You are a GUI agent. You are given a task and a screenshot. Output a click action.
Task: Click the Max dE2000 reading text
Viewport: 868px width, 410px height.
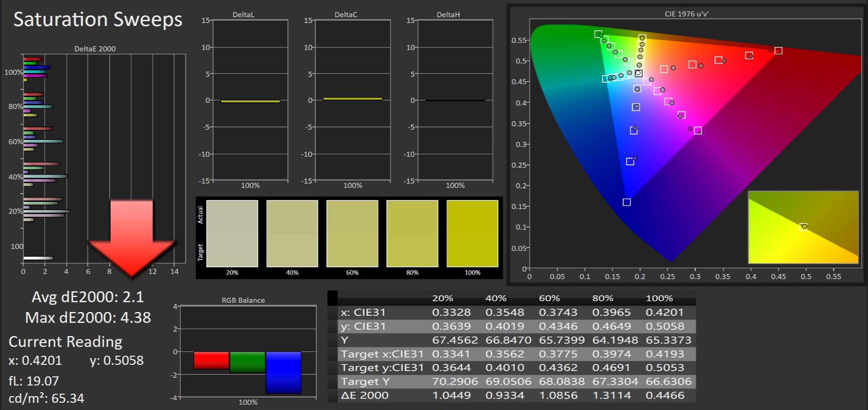point(88,318)
